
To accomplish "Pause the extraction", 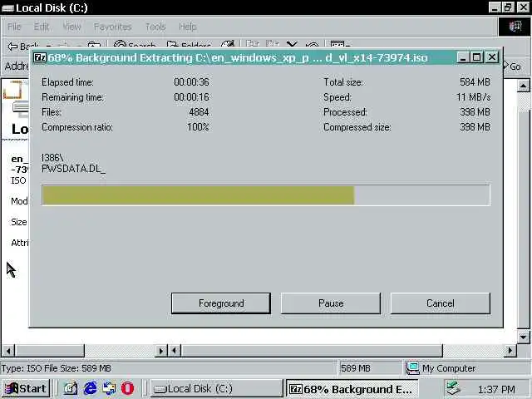I will tap(331, 303).
